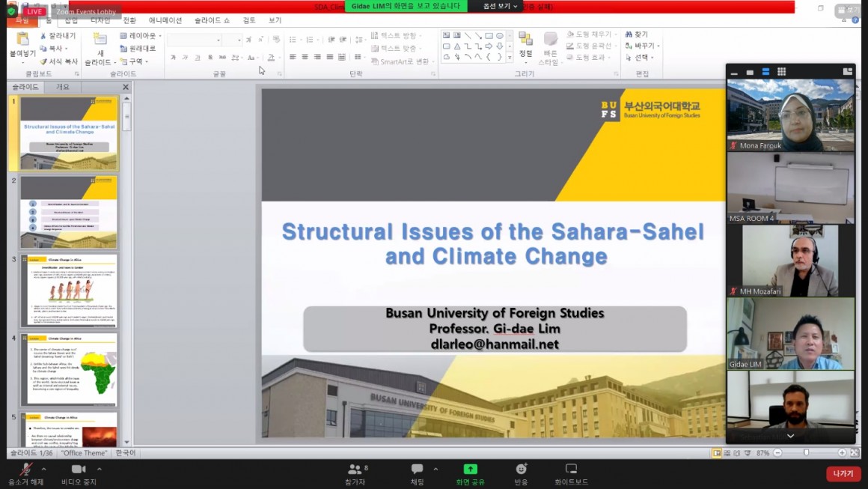Click the Cut (잘라내기) button
Screen dimensions: 868x489
58,35
